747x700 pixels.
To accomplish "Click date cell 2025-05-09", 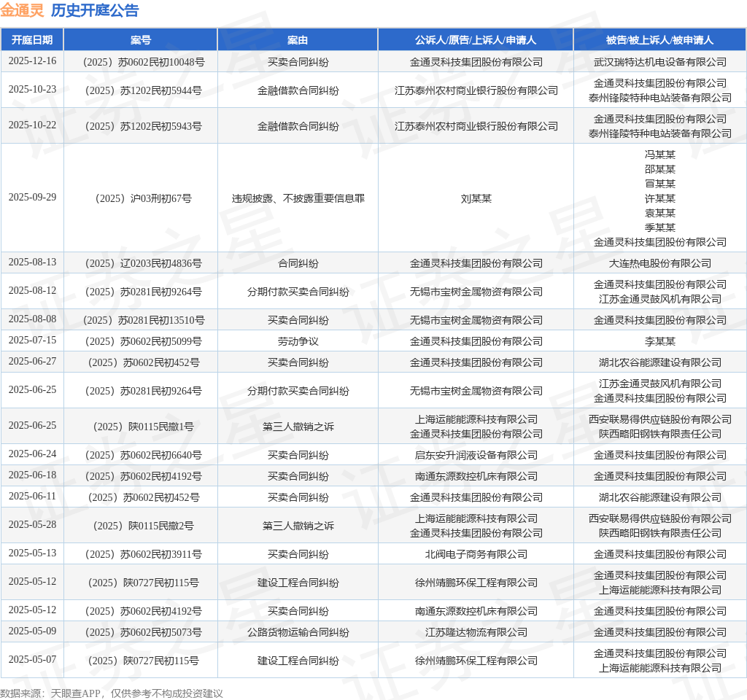I will coord(32,631).
